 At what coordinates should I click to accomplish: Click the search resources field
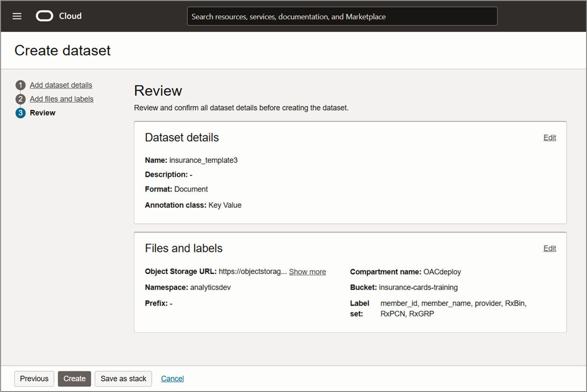point(342,16)
